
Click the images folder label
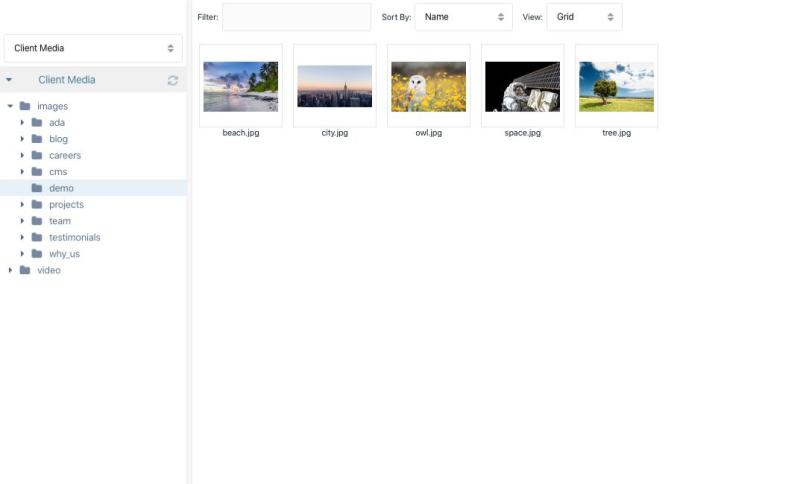coord(53,106)
